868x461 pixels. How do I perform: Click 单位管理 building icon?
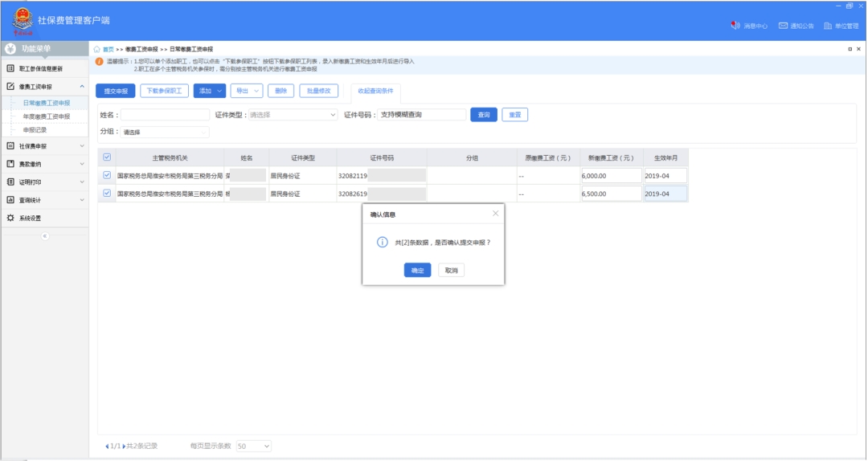tap(827, 26)
